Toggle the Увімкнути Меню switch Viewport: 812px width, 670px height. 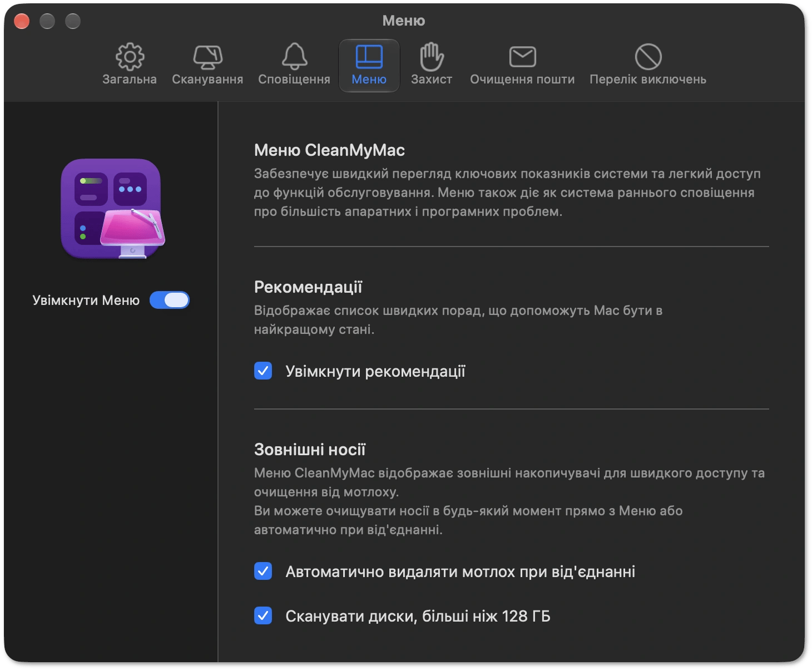(170, 300)
